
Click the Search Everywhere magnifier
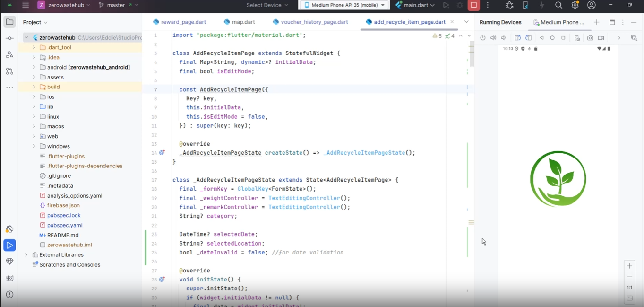558,5
